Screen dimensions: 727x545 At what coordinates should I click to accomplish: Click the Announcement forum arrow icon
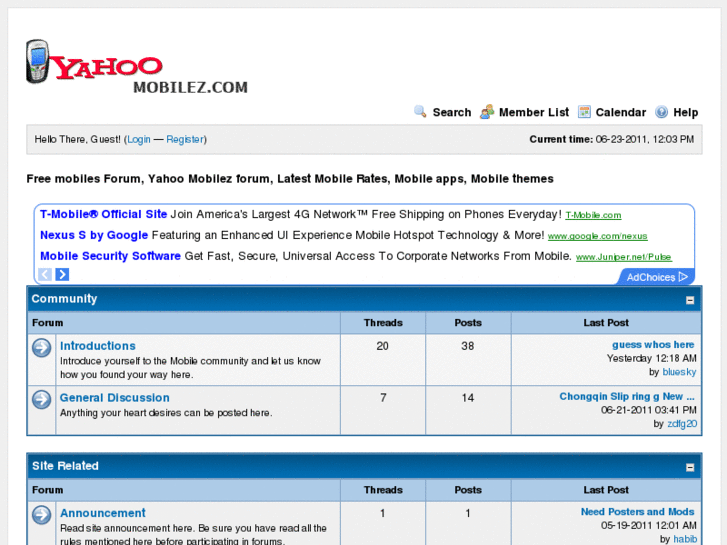pyautogui.click(x=42, y=515)
